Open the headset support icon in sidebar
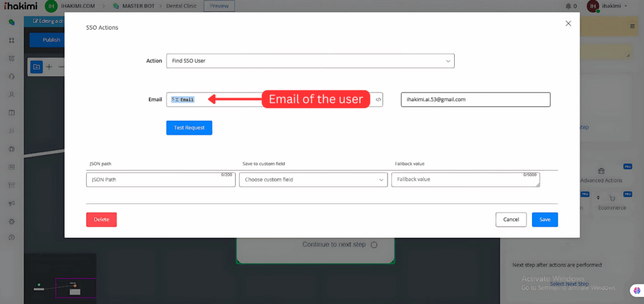 point(11,77)
